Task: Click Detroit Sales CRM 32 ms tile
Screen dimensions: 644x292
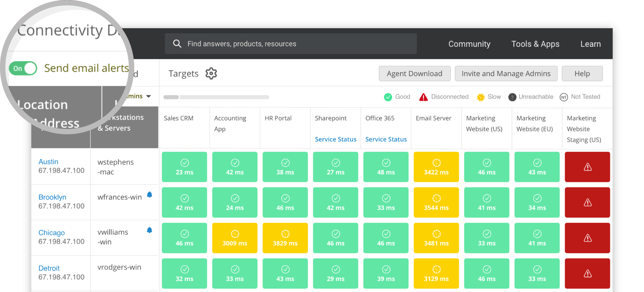Action: [x=184, y=273]
